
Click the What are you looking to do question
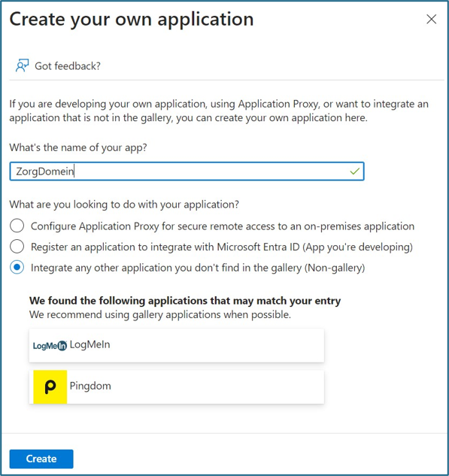coord(124,205)
